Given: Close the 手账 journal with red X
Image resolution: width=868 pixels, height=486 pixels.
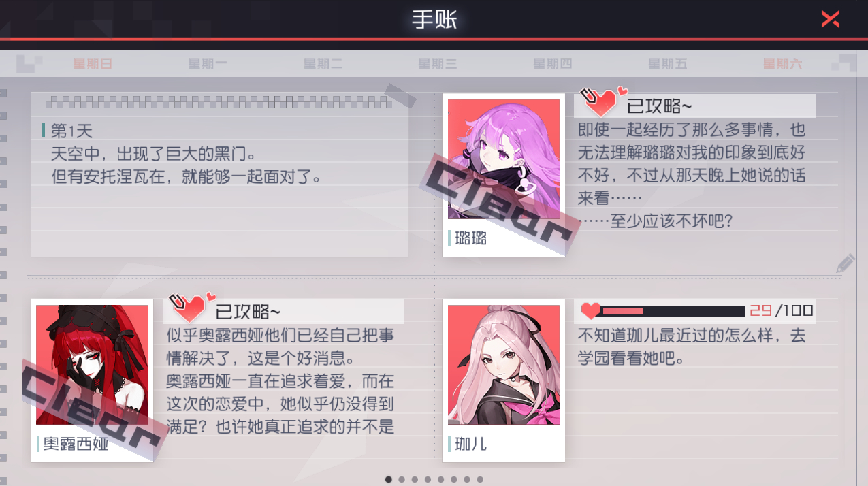Looking at the screenshot, I should pos(830,19).
